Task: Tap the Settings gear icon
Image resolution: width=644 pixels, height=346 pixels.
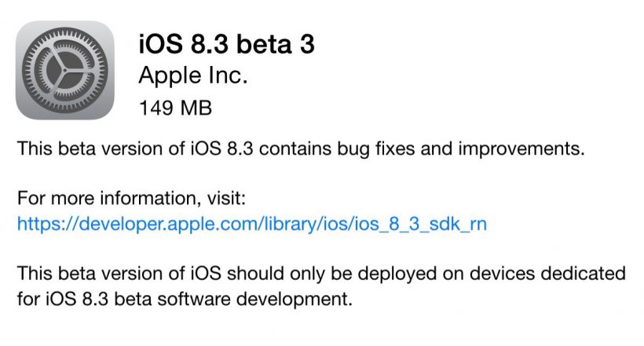Action: click(x=65, y=70)
